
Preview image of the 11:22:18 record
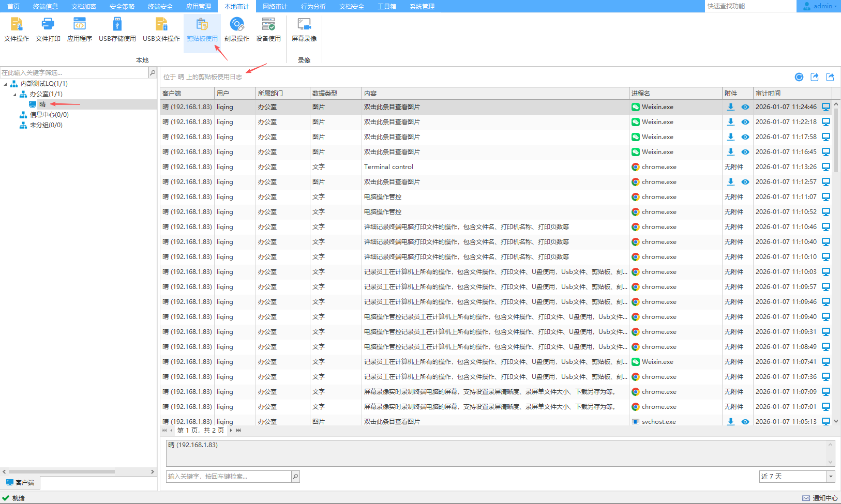tap(745, 122)
